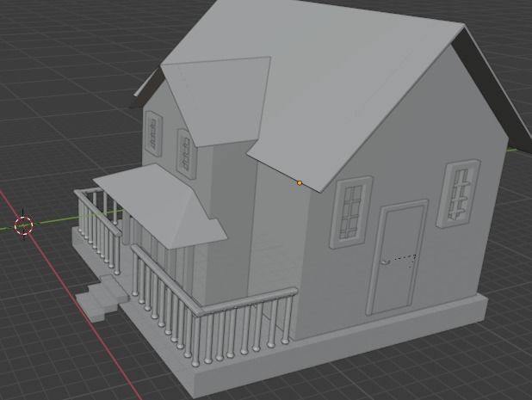Screen dimensions: 532x400
Task: Click the window left of the front door
Action: pyautogui.click(x=351, y=212)
